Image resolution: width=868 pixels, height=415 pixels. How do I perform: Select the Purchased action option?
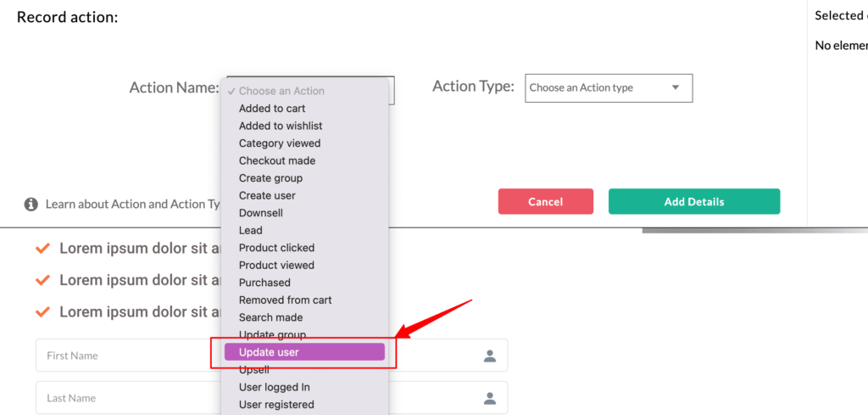coord(264,283)
